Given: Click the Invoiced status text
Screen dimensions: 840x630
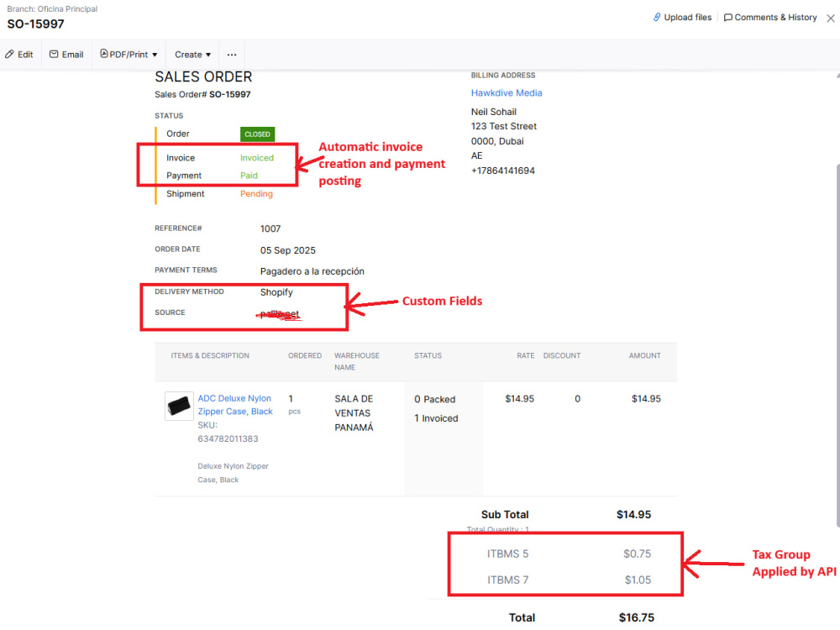Looking at the screenshot, I should coord(256,158).
